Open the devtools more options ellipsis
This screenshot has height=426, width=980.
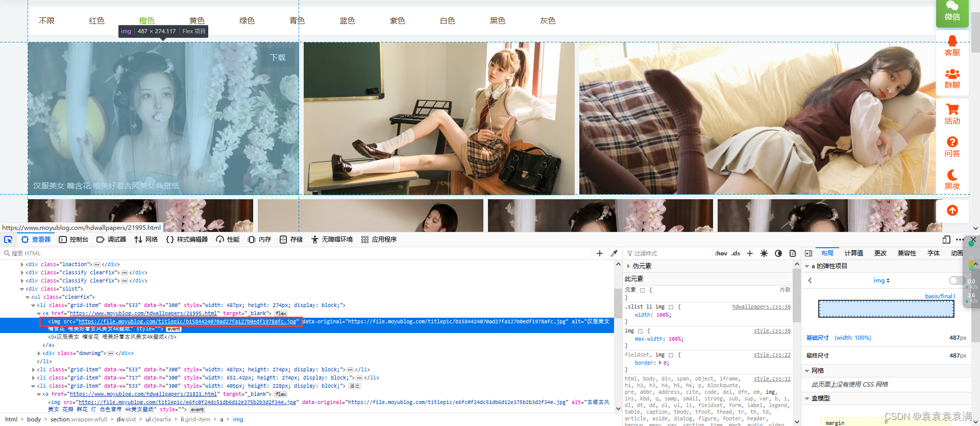pyautogui.click(x=960, y=240)
